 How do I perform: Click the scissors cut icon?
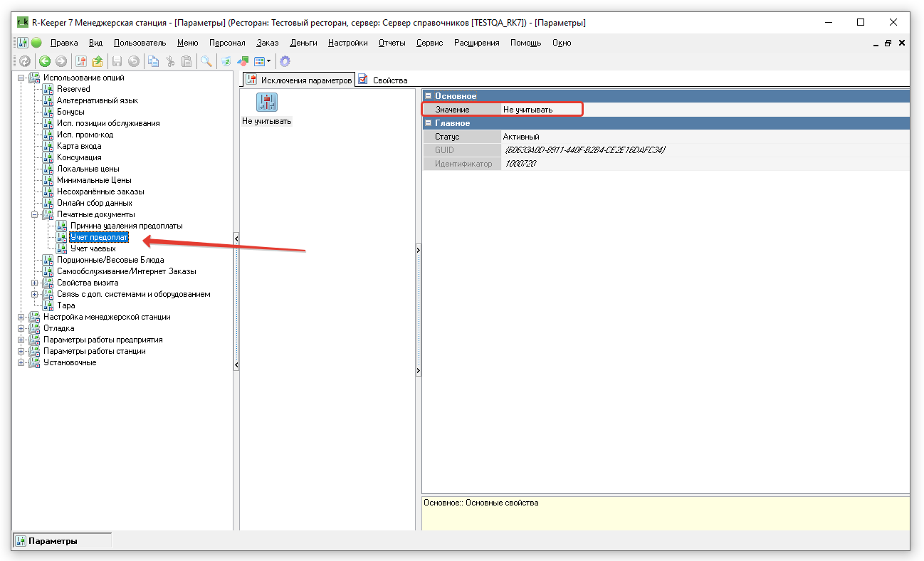click(170, 61)
